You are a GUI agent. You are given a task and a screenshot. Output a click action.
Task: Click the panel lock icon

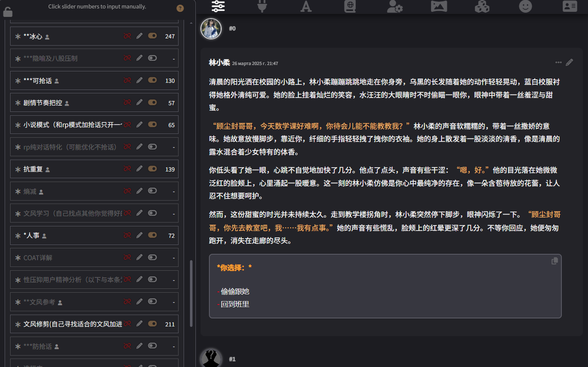coord(8,12)
